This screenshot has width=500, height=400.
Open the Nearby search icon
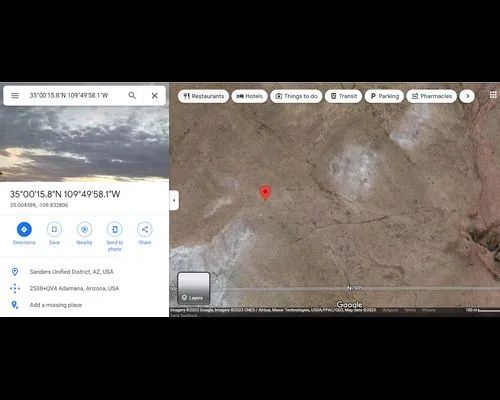pyautogui.click(x=84, y=229)
